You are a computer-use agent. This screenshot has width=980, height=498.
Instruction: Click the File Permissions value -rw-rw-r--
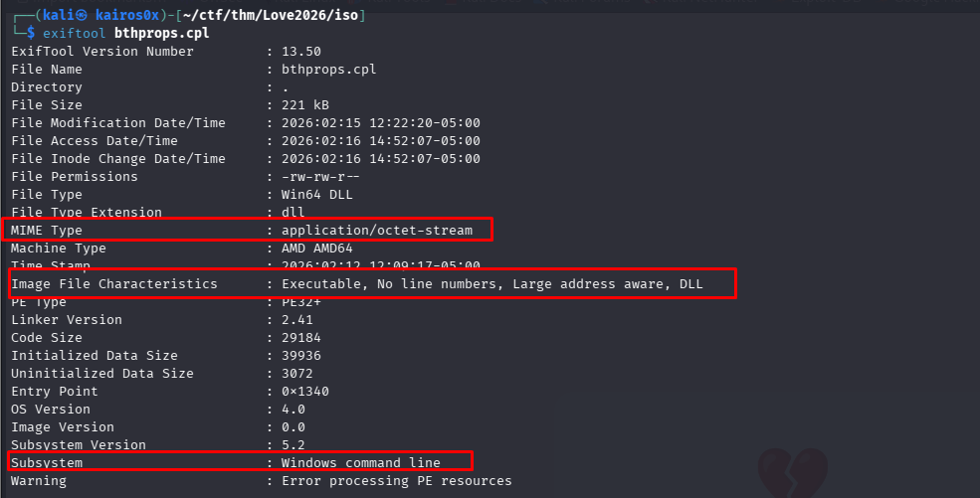click(321, 177)
